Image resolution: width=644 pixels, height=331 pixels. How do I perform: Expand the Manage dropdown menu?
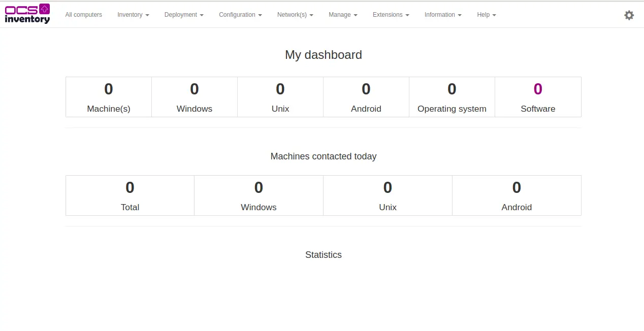click(343, 15)
